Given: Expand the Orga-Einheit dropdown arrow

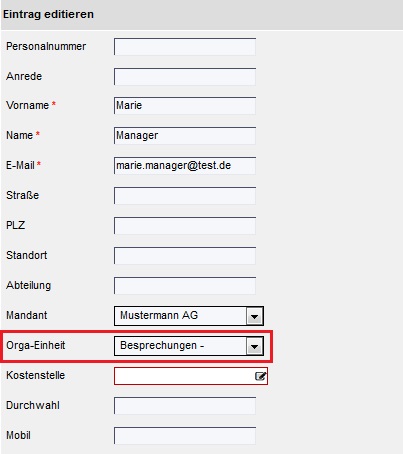Looking at the screenshot, I should (255, 346).
